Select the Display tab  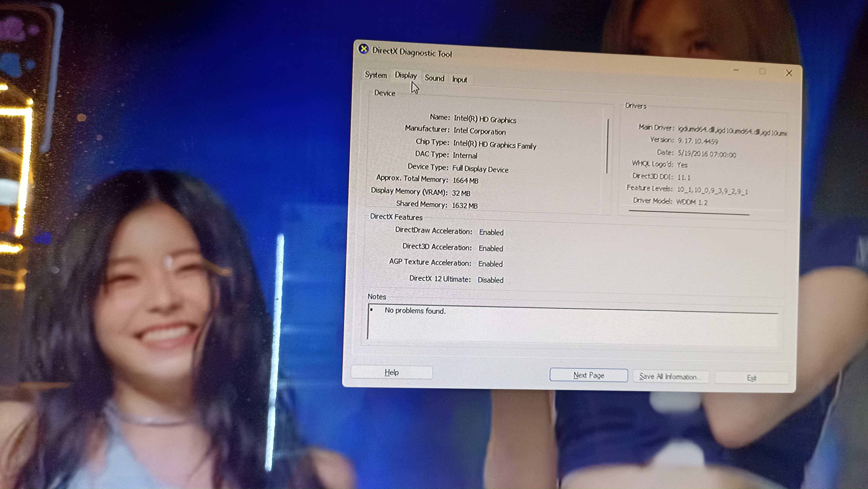pyautogui.click(x=406, y=75)
